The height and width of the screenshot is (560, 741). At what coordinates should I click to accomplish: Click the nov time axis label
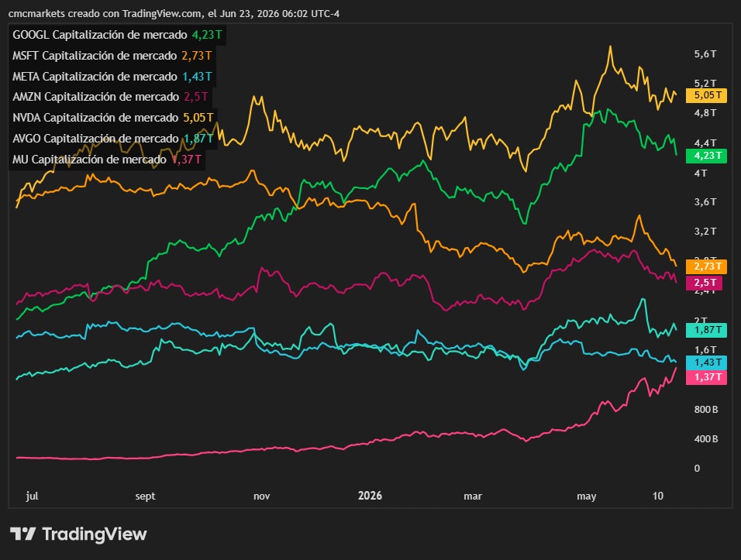tap(262, 496)
